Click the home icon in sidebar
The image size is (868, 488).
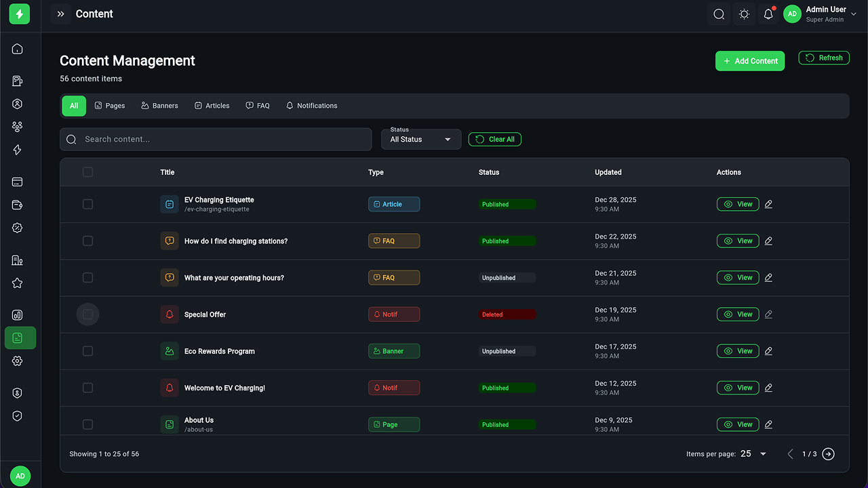[18, 49]
